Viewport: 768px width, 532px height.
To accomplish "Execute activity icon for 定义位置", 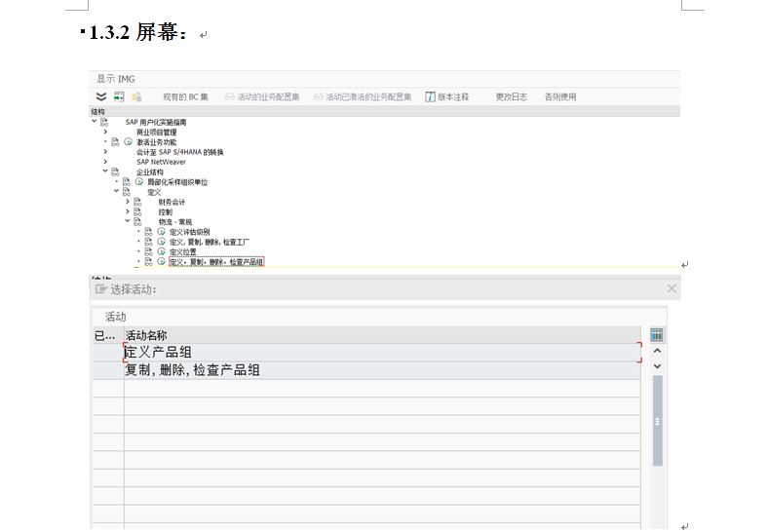I will pyautogui.click(x=161, y=251).
